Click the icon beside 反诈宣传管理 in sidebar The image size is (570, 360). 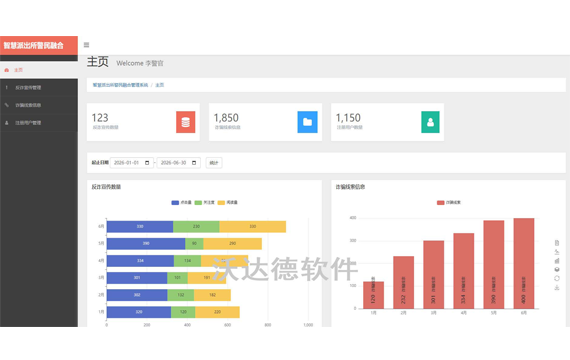[x=7, y=87]
